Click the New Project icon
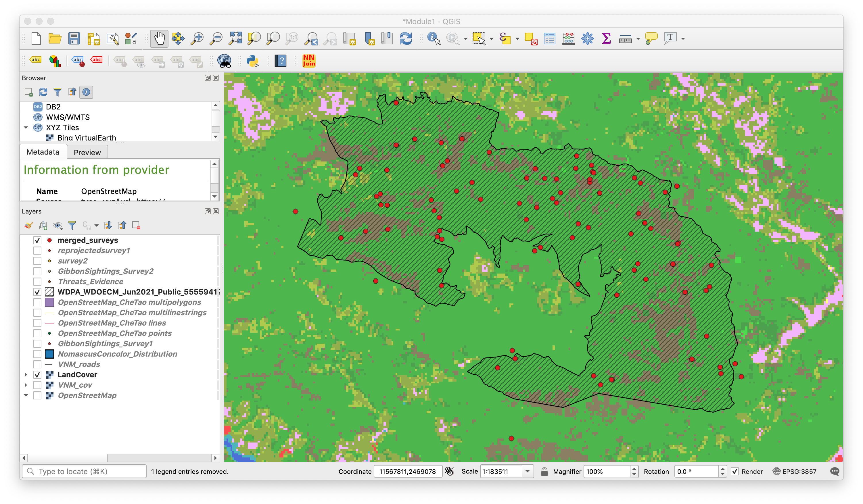863x504 pixels. point(36,38)
